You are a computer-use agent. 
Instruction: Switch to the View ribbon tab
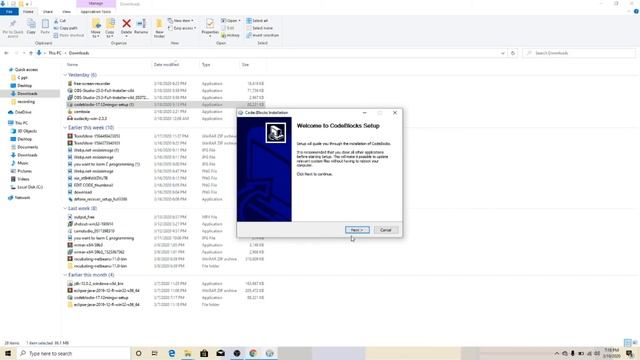pos(66,11)
